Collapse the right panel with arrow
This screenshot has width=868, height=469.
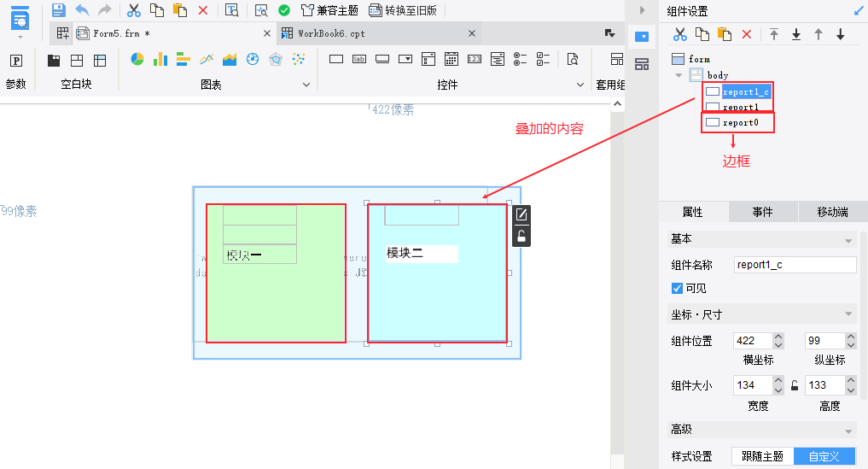pyautogui.click(x=642, y=10)
